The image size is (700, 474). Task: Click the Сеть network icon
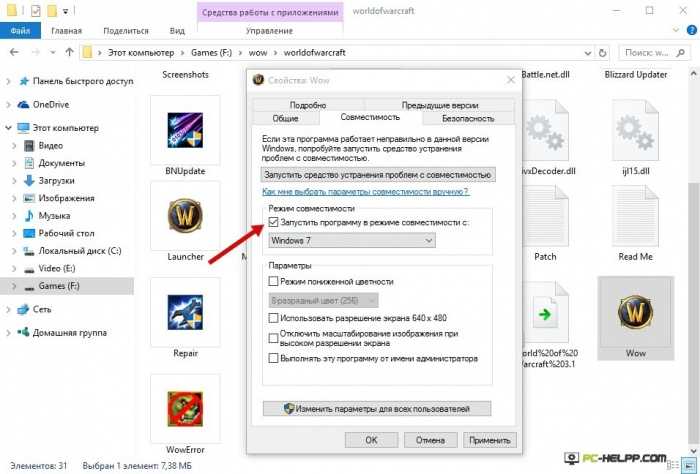click(x=23, y=309)
